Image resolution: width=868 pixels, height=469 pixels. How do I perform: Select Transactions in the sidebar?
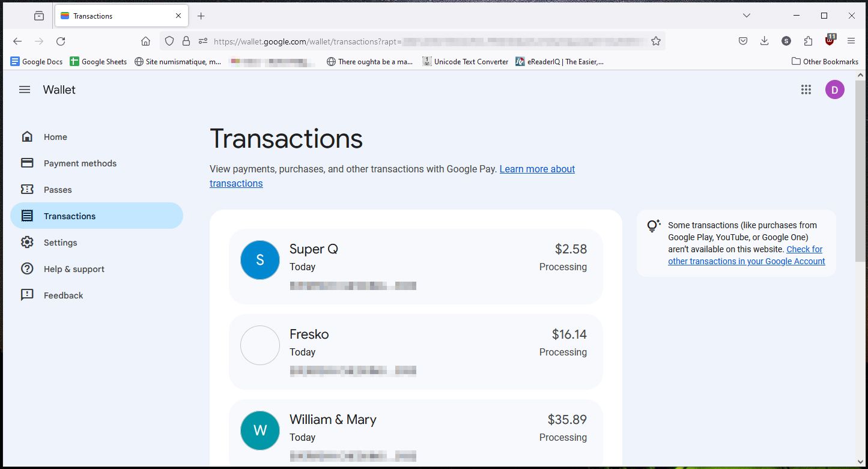[x=70, y=216]
